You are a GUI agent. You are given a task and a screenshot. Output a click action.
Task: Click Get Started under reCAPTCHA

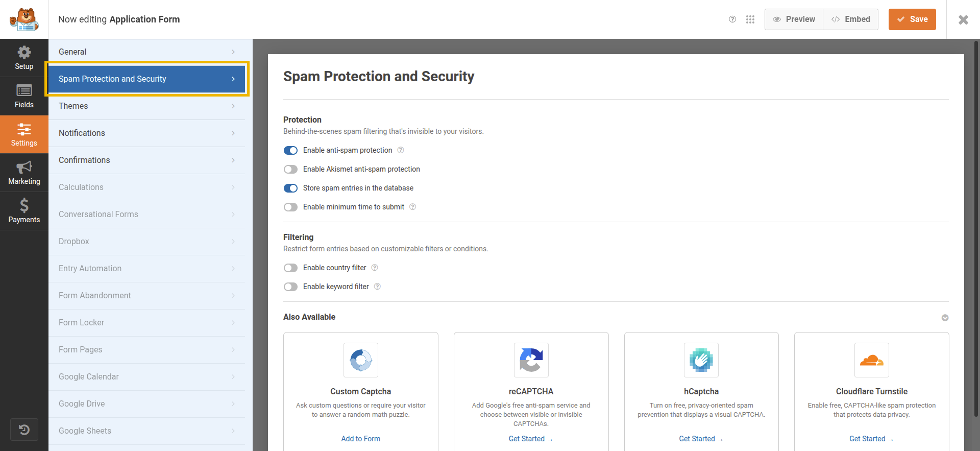[531, 439]
